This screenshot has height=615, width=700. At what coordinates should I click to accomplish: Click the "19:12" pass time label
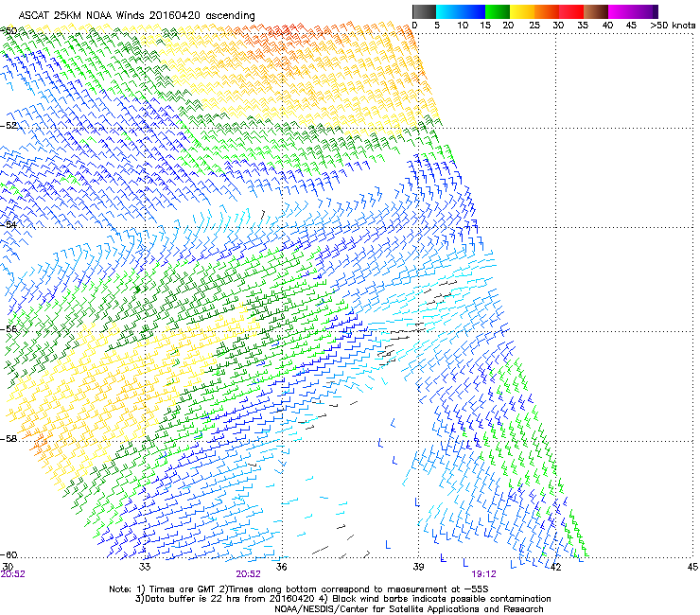(483, 574)
